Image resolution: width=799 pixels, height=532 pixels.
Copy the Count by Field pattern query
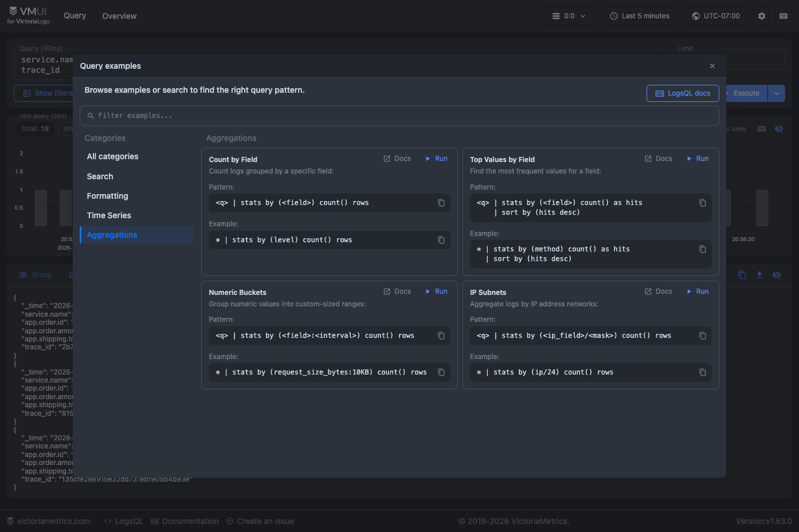(x=441, y=203)
